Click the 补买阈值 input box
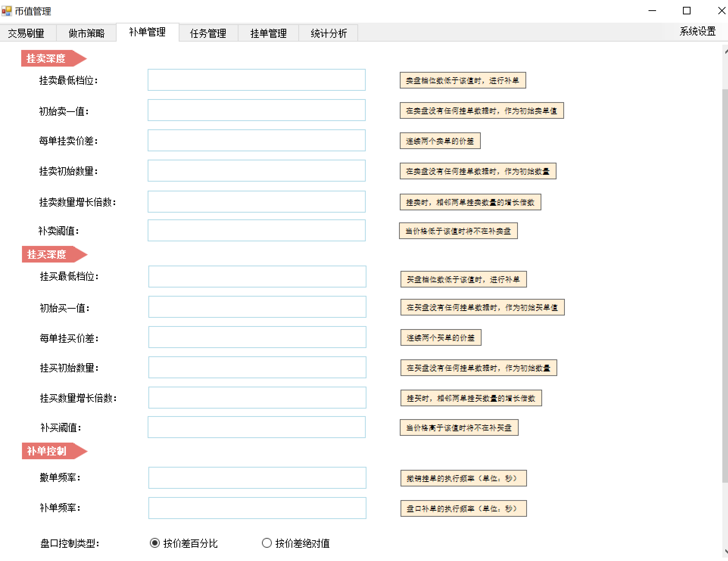Screen dimensions: 728x561 tap(257, 427)
